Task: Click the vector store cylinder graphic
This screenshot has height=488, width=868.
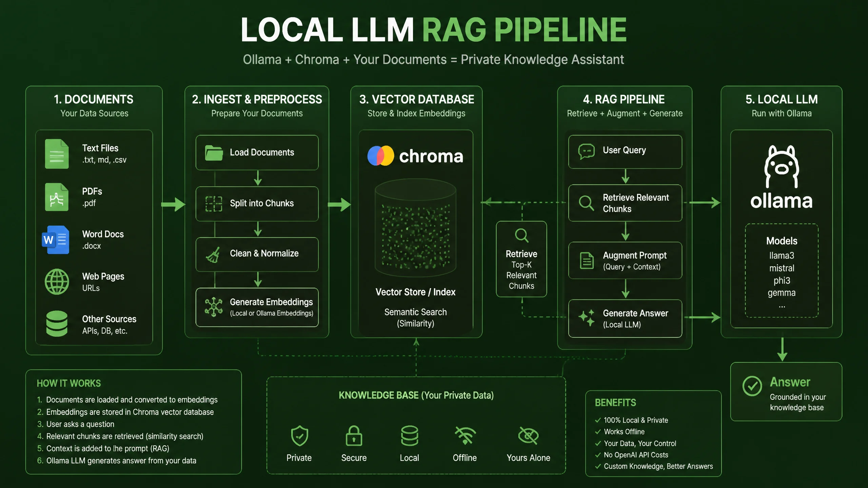Action: [415, 228]
